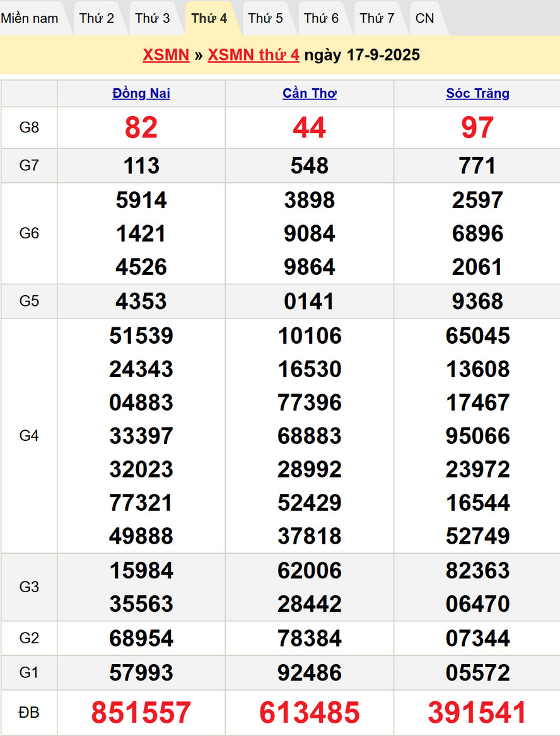Click G6 result 2061
The width and height of the screenshot is (560, 736).
pos(478,267)
